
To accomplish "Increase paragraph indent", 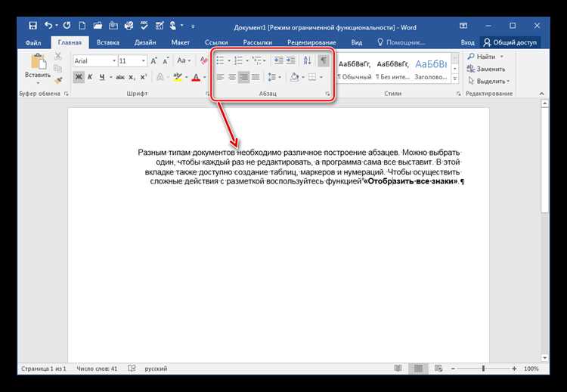I will pos(290,60).
